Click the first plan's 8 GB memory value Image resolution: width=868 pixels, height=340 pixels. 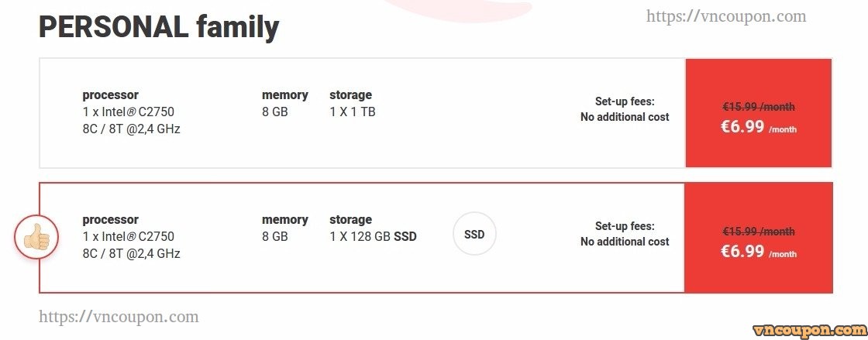point(275,112)
